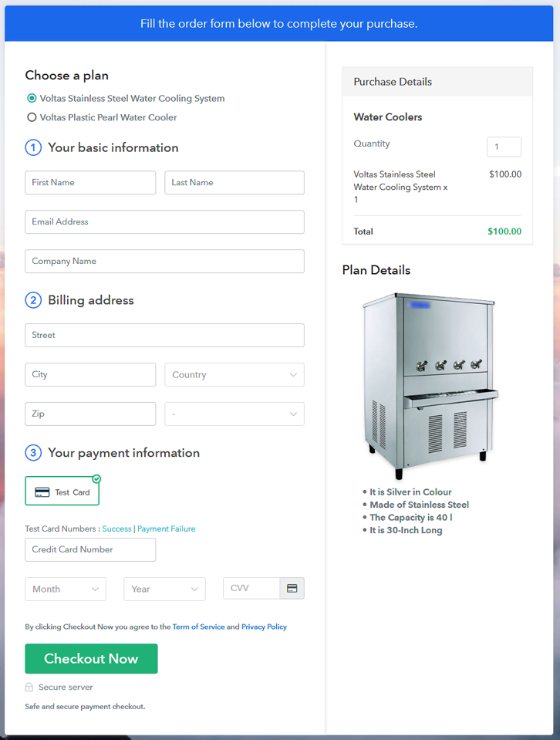Click the Quantity input box
The image size is (560, 740).
504,147
